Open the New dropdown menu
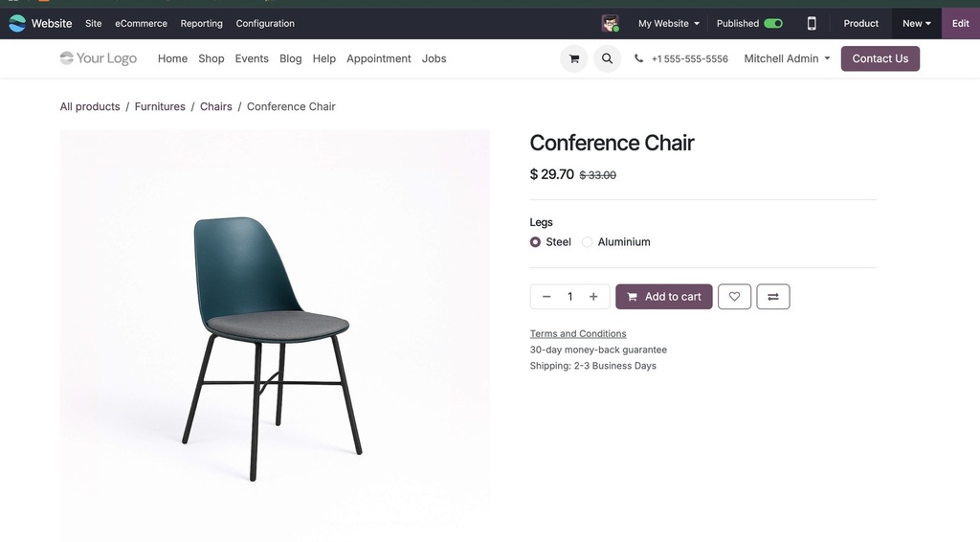Screen dimensions: 980x542 916,24
